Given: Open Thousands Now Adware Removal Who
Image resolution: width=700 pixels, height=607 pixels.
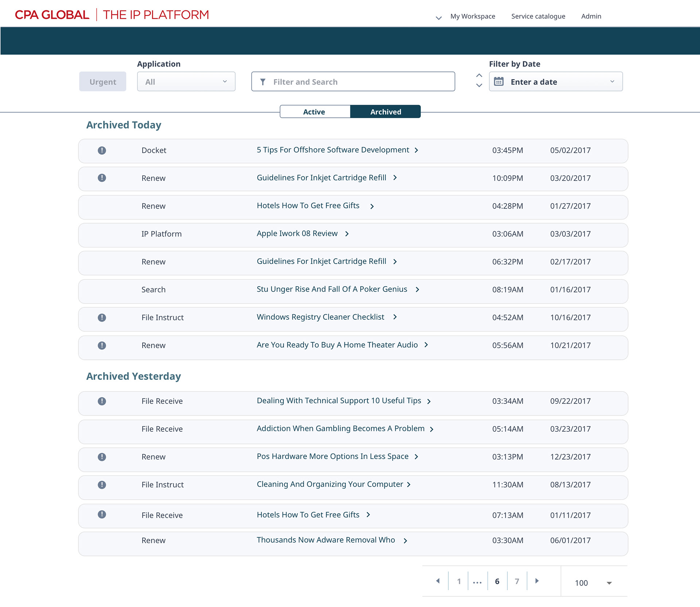Looking at the screenshot, I should tap(326, 540).
